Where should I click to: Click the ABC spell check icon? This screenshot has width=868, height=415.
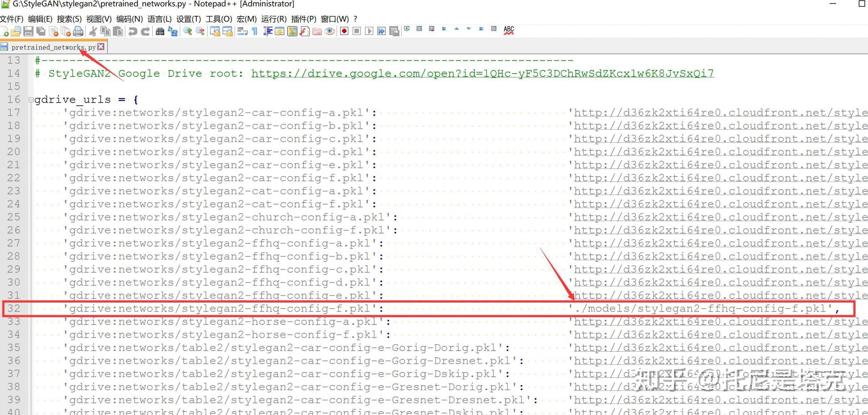tap(509, 30)
